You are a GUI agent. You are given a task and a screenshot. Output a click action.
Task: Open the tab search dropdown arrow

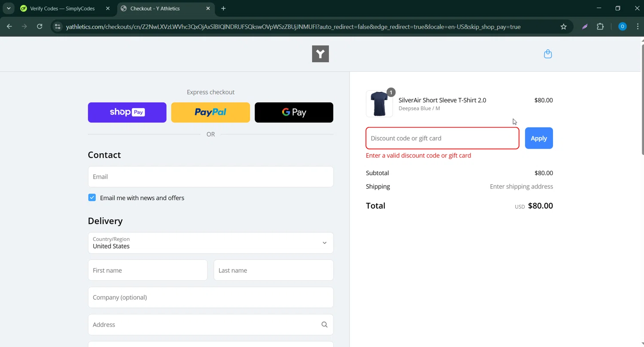(9, 9)
